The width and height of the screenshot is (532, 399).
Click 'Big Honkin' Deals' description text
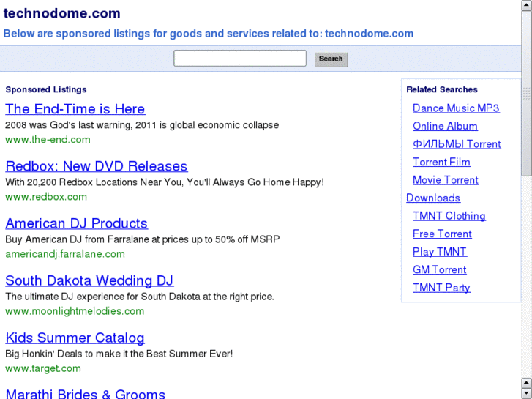(x=119, y=354)
